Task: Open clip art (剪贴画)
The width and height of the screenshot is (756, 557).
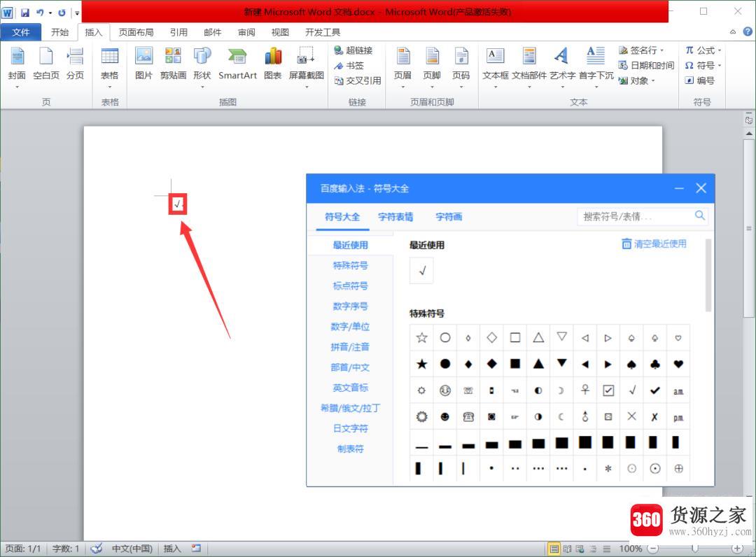Action: pyautogui.click(x=173, y=64)
